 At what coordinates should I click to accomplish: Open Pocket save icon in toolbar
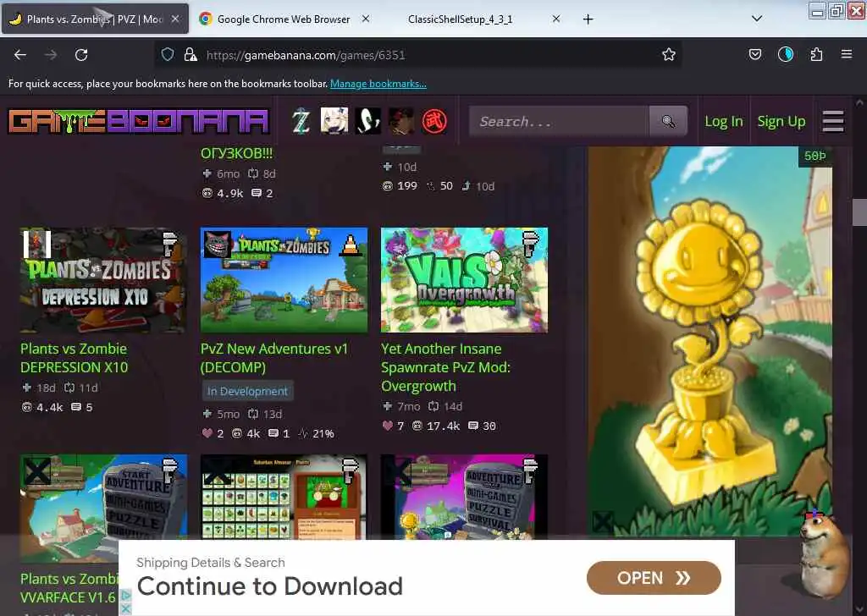pyautogui.click(x=754, y=54)
